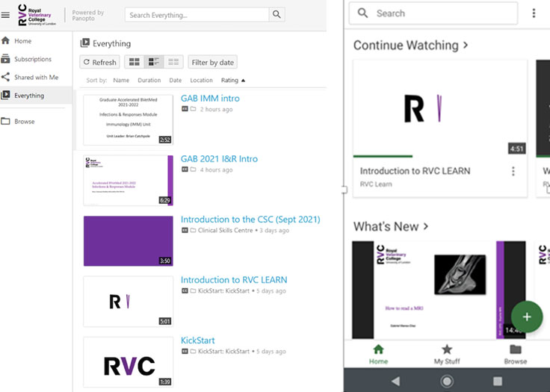Image resolution: width=550 pixels, height=392 pixels.
Task: Click the folder icon under GAB IMM intro
Action: 194,109
